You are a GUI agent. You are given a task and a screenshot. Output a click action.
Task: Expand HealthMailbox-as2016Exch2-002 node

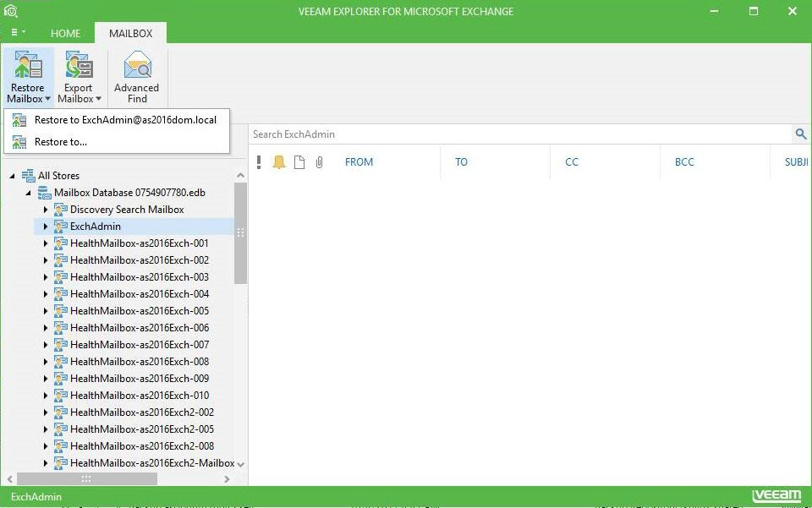point(45,412)
